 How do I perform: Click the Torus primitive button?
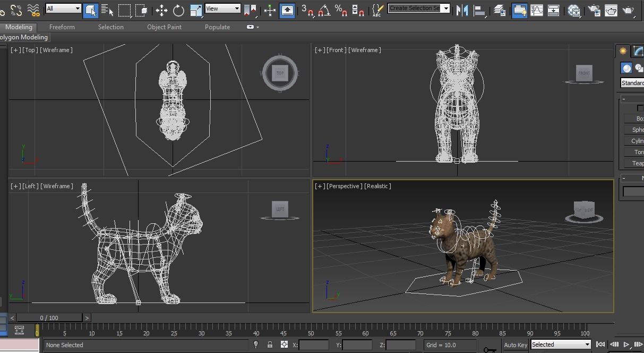tap(634, 152)
